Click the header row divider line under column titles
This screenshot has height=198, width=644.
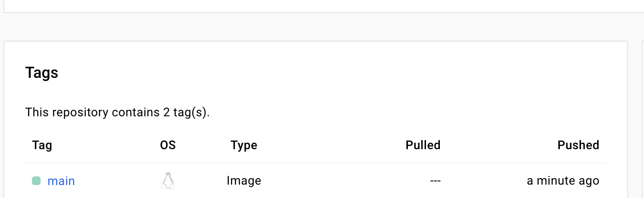coord(316,163)
